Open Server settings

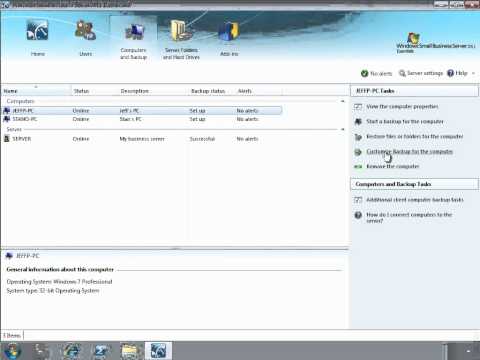(421, 73)
